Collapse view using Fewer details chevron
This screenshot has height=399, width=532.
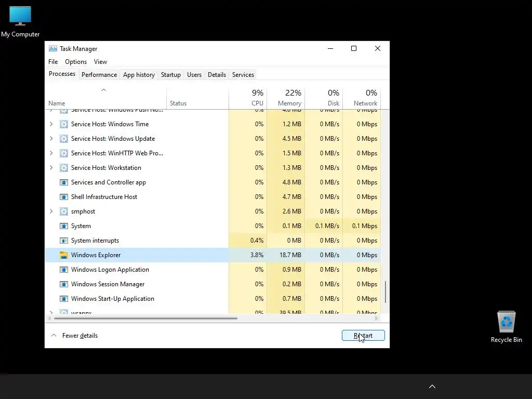point(54,335)
